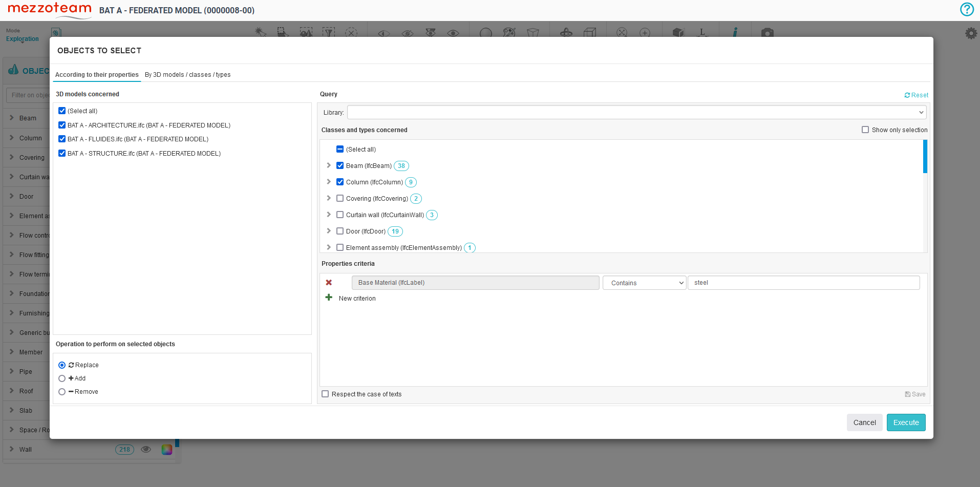
Task: Select the 3D cube view tool
Action: click(x=590, y=32)
